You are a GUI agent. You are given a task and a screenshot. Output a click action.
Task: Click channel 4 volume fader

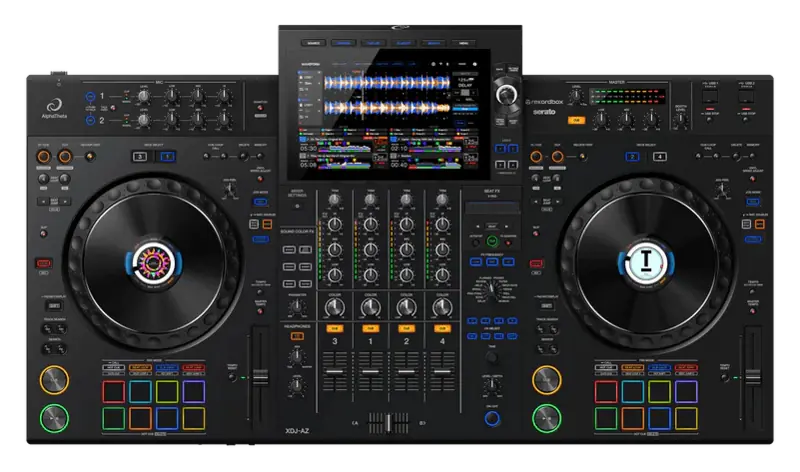442,372
